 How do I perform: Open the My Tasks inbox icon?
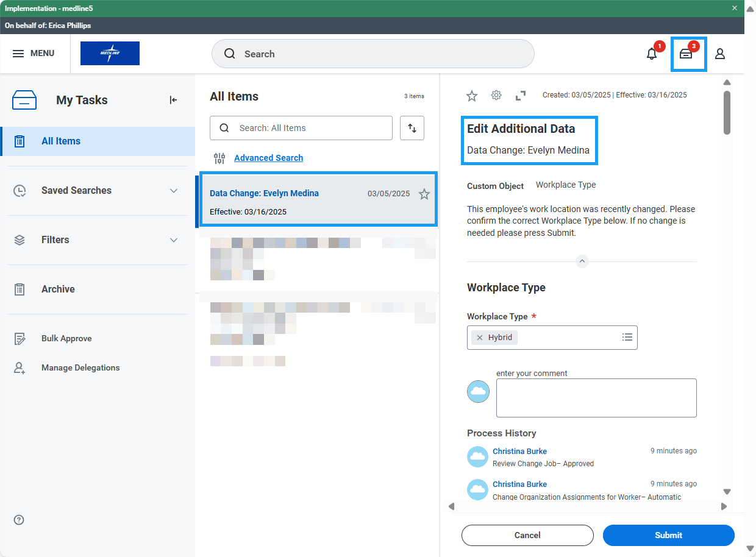tap(686, 54)
